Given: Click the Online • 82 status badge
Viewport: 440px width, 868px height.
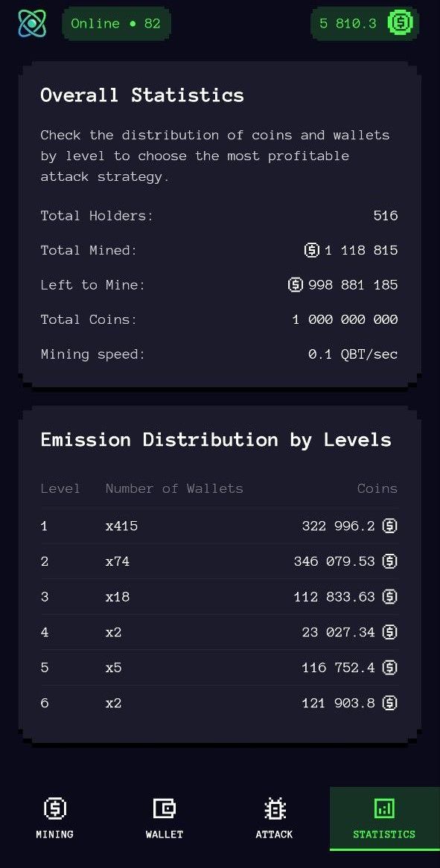Looking at the screenshot, I should [116, 23].
